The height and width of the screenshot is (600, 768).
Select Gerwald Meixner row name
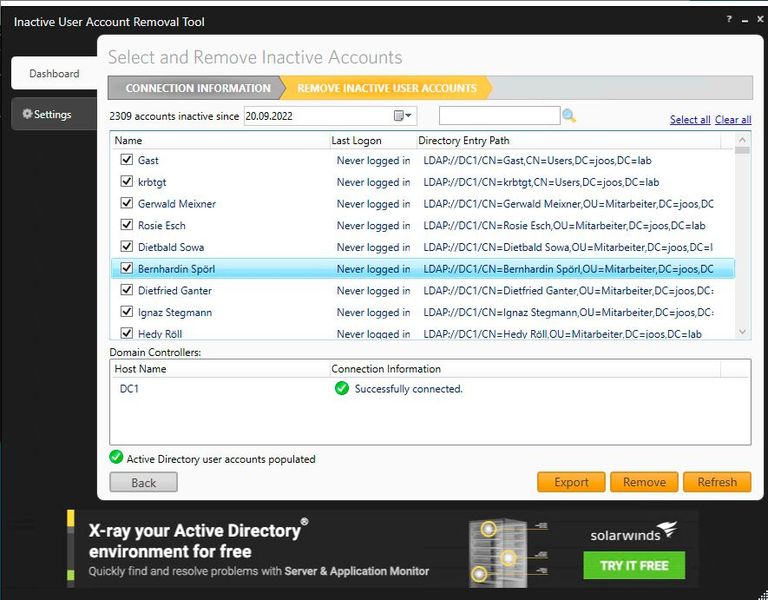click(x=177, y=204)
